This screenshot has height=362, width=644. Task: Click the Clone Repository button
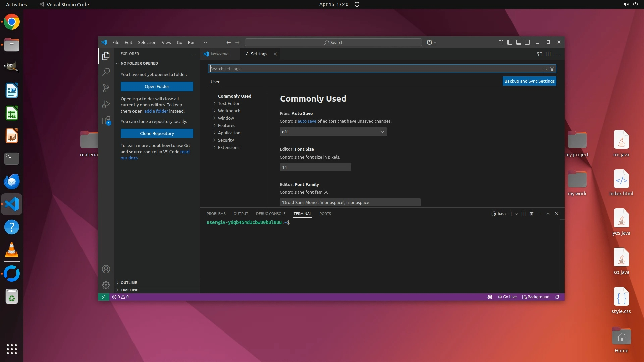[157, 133]
